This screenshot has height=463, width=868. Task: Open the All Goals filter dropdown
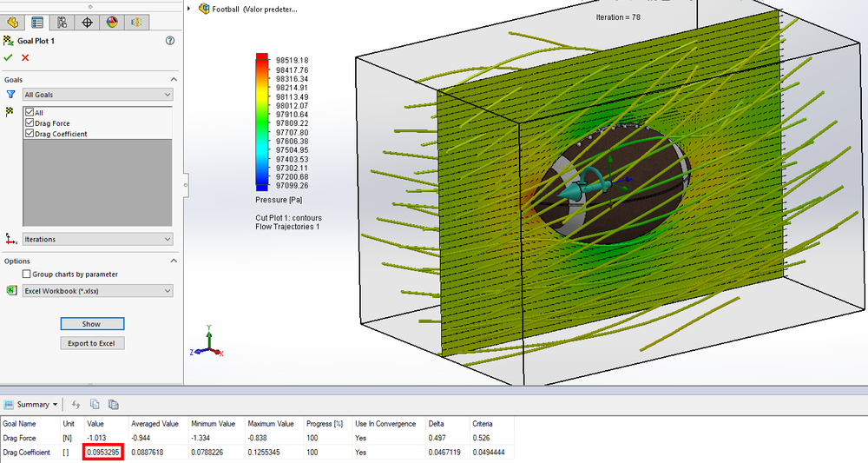pos(97,95)
